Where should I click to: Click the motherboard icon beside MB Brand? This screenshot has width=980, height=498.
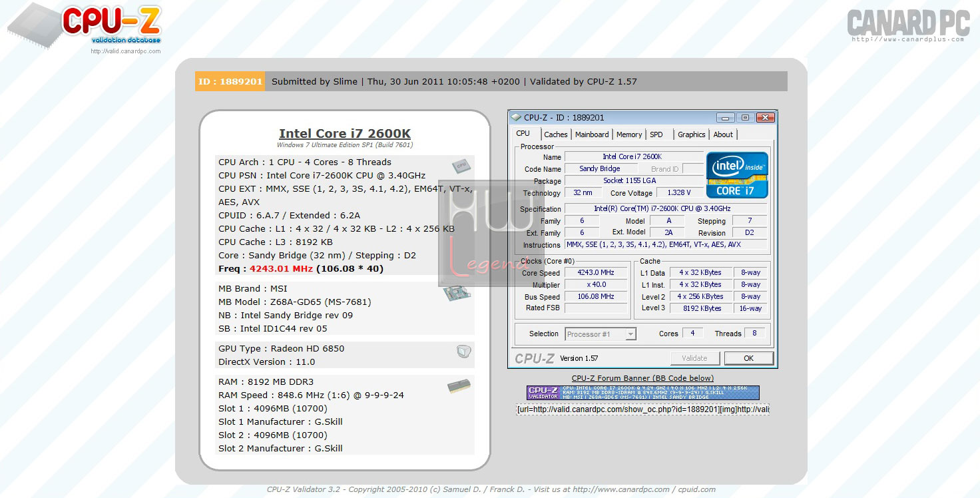[458, 292]
